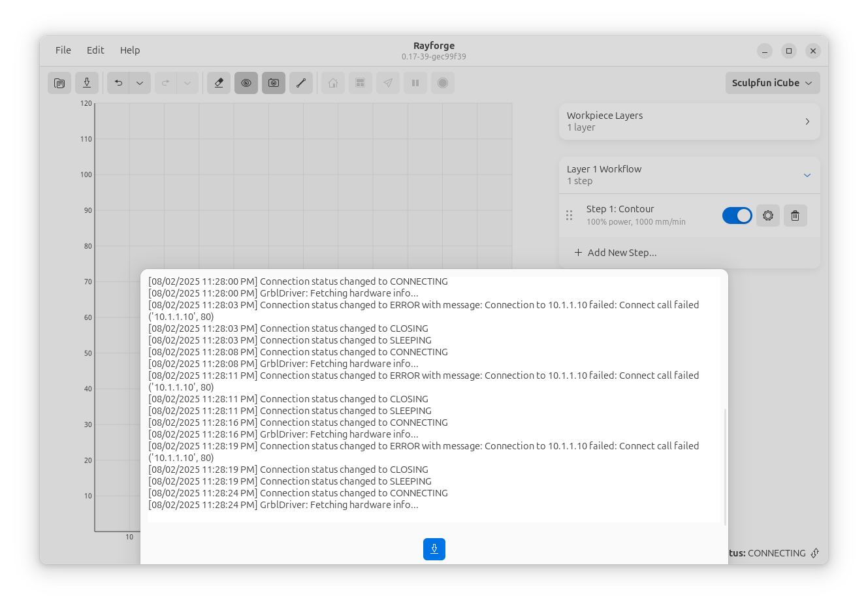Toggle the eye visibility button
Viewport: 868px width, 608px height.
[x=246, y=83]
